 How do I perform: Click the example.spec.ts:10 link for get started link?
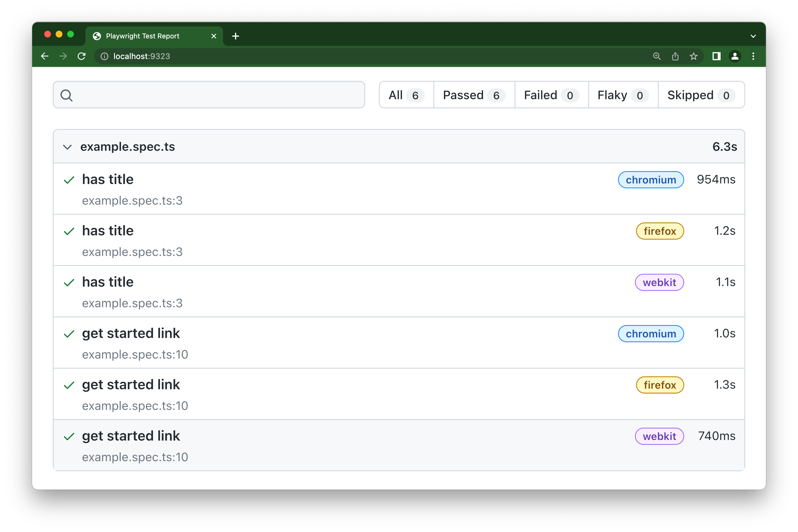135,354
